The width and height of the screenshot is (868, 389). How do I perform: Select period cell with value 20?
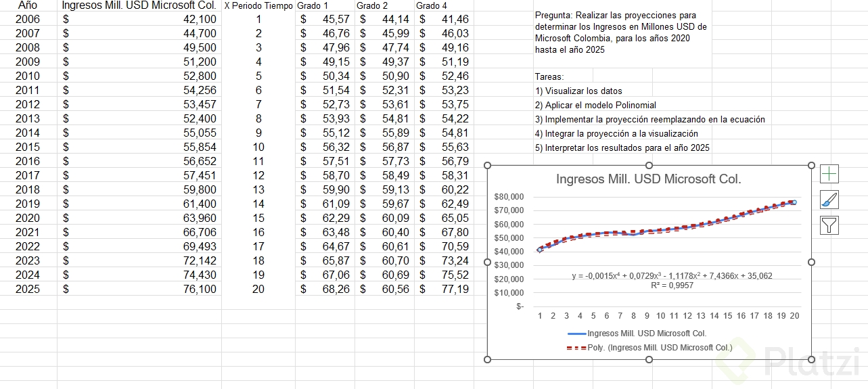(x=258, y=289)
